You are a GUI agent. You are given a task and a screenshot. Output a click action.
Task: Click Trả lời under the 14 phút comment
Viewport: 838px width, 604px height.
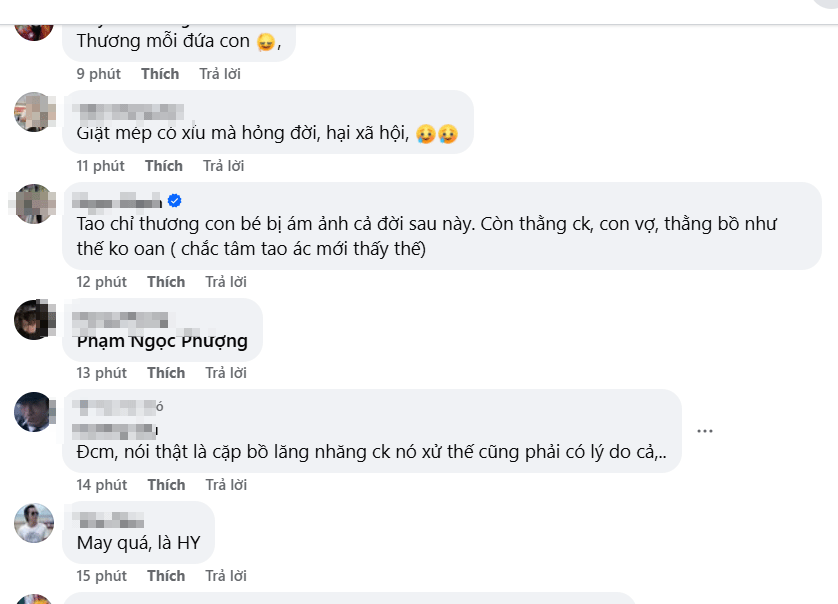pyautogui.click(x=225, y=485)
